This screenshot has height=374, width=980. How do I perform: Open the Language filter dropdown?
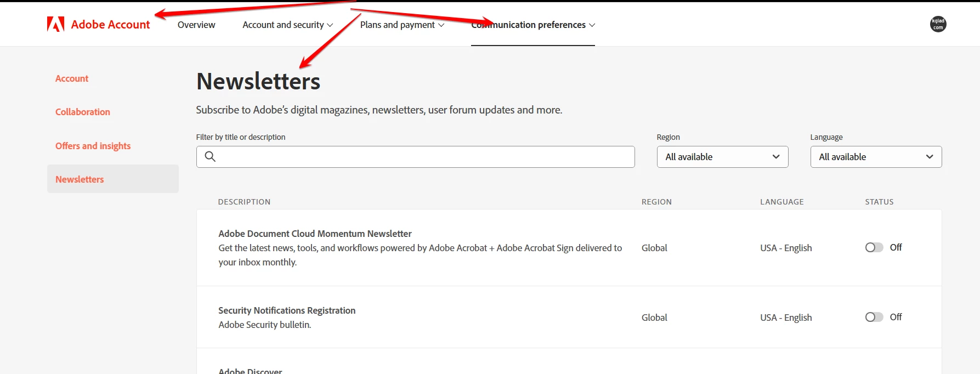pos(876,157)
